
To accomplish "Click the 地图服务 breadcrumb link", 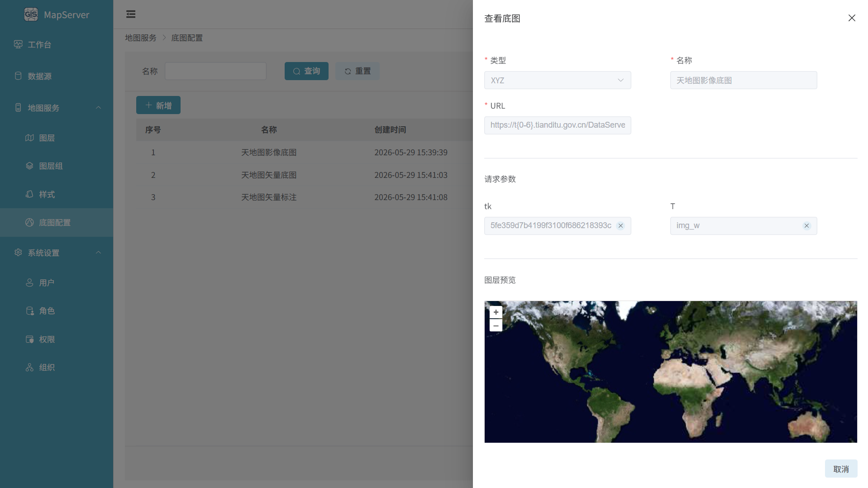I will coord(141,38).
